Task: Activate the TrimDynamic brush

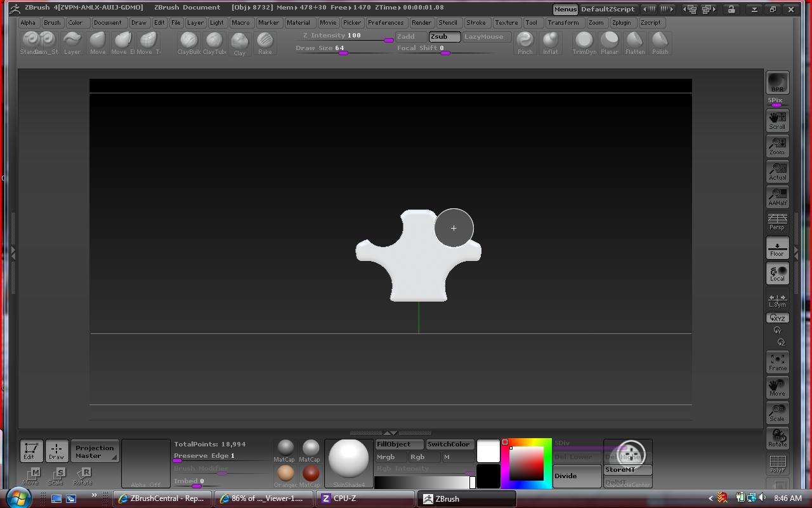Action: [584, 43]
